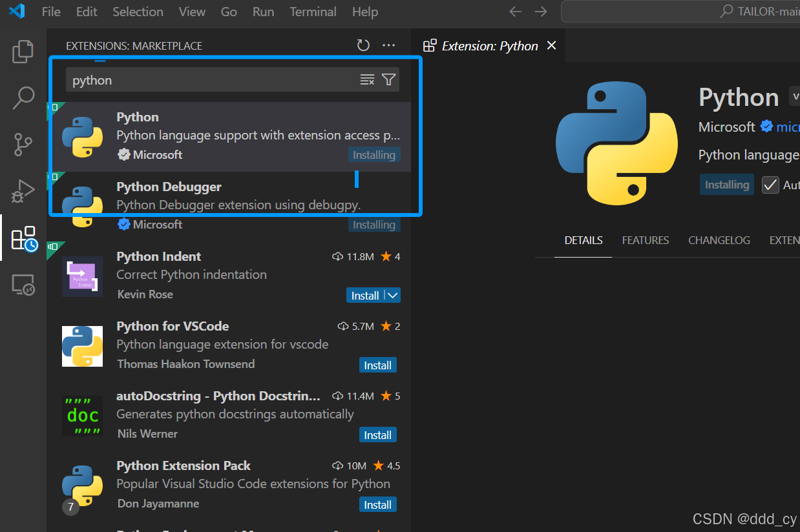
Task: Click the Nils Werner publisher name
Action: pos(147,433)
